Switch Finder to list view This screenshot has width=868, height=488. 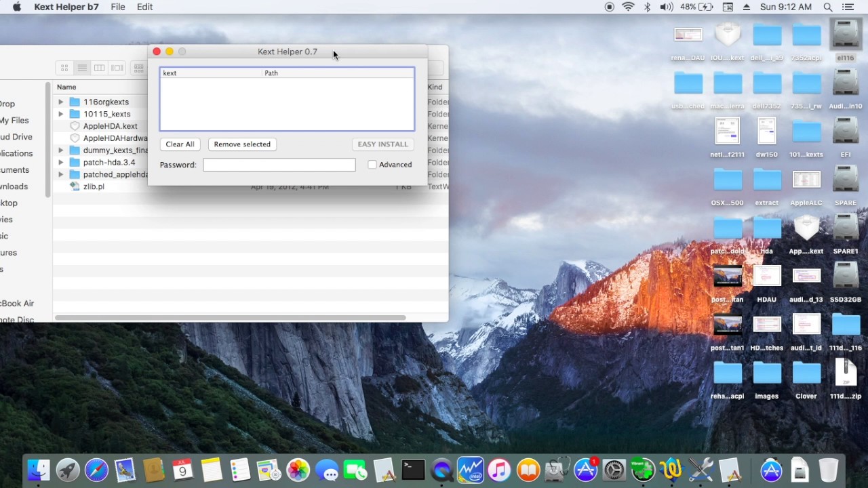tap(82, 68)
